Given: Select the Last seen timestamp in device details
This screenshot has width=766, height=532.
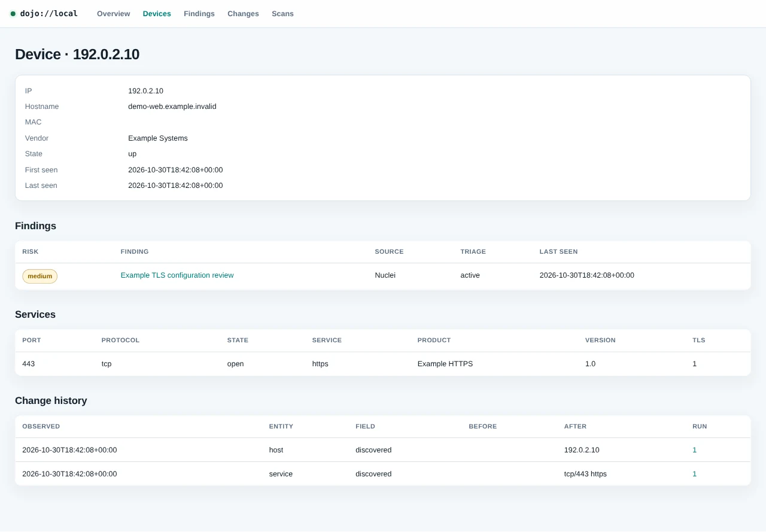Looking at the screenshot, I should pos(175,186).
